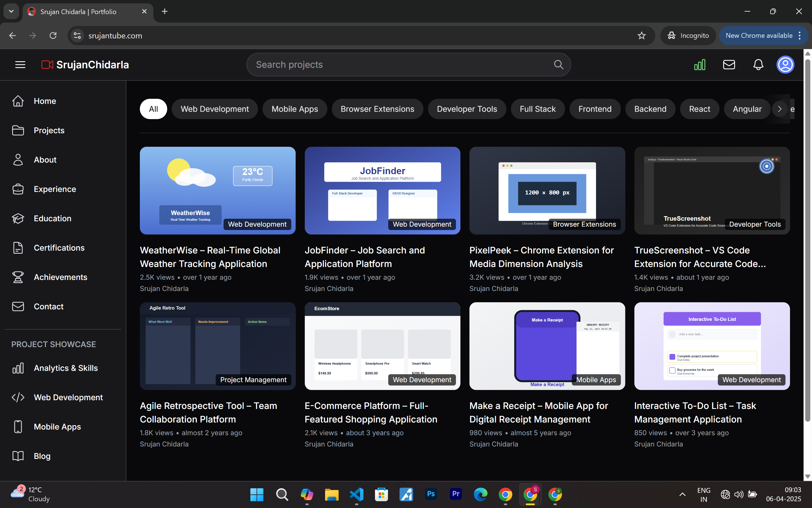Open the WeatherWise project title link
The width and height of the screenshot is (812, 508).
click(210, 257)
